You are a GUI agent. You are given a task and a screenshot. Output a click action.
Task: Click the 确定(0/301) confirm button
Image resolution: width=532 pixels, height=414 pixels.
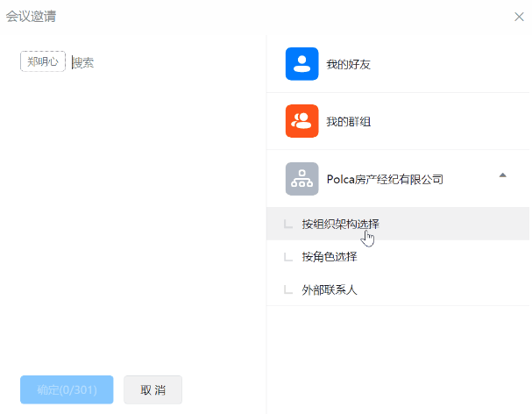pos(67,389)
